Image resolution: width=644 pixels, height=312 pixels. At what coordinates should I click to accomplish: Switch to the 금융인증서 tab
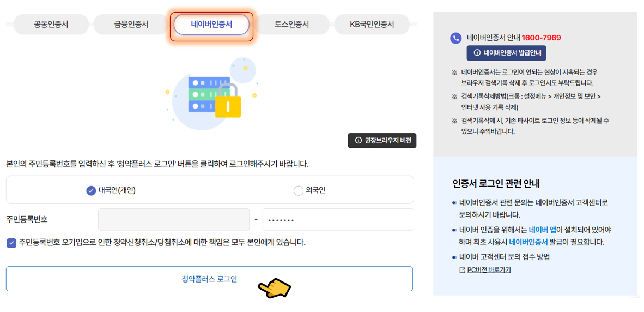pos(131,24)
